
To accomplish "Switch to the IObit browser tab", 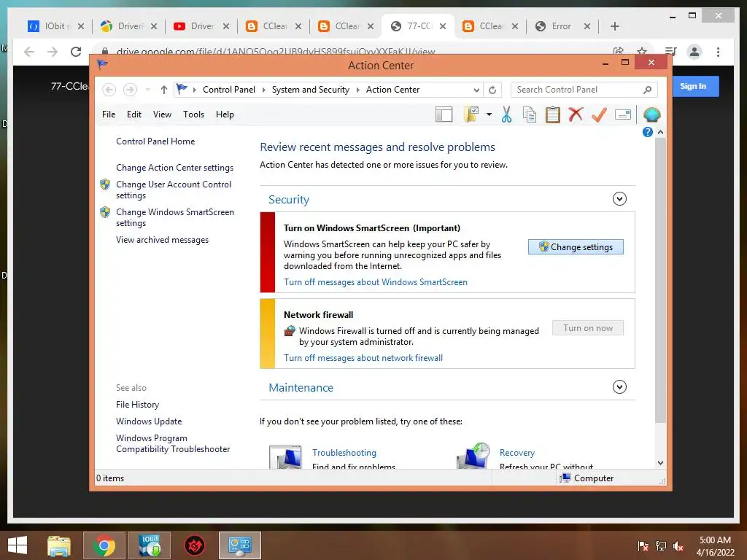I will pos(56,26).
